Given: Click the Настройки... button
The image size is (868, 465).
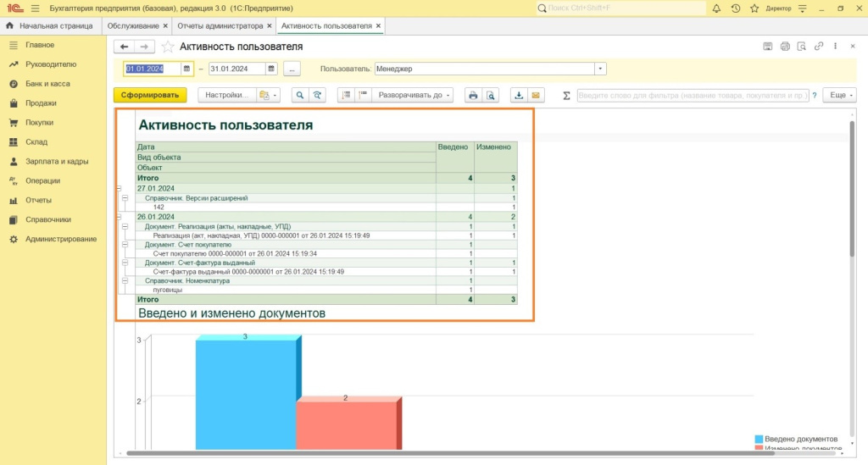Looking at the screenshot, I should [x=225, y=96].
